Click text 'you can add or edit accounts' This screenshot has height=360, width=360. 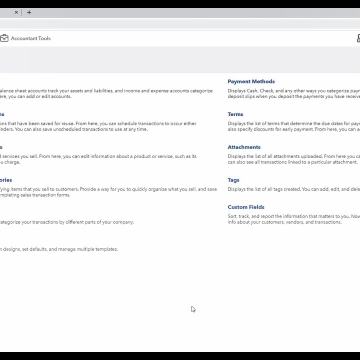[x=39, y=96]
